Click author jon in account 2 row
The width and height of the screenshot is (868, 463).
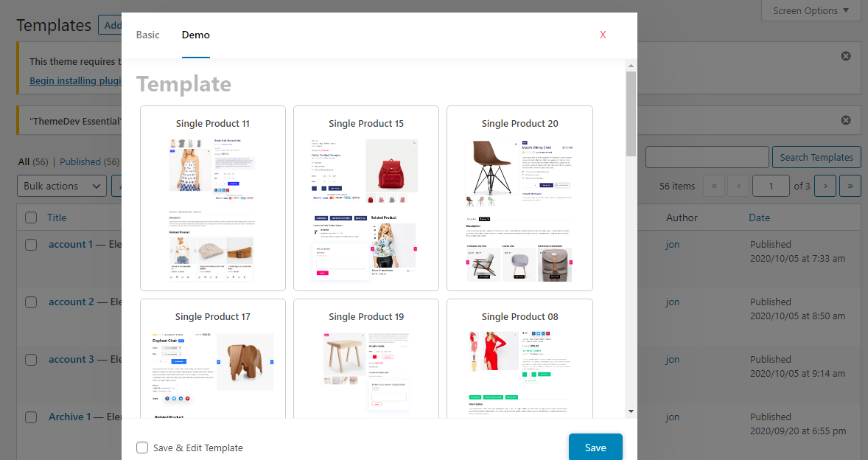673,302
